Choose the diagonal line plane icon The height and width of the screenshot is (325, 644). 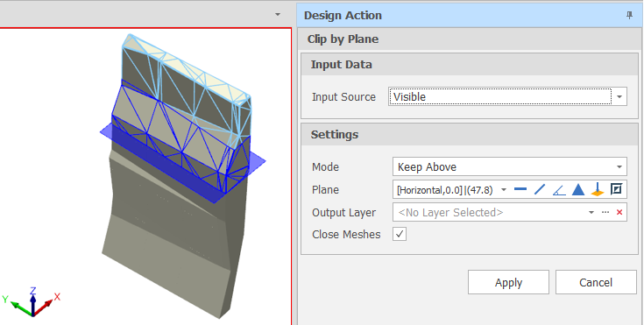pyautogui.click(x=540, y=189)
